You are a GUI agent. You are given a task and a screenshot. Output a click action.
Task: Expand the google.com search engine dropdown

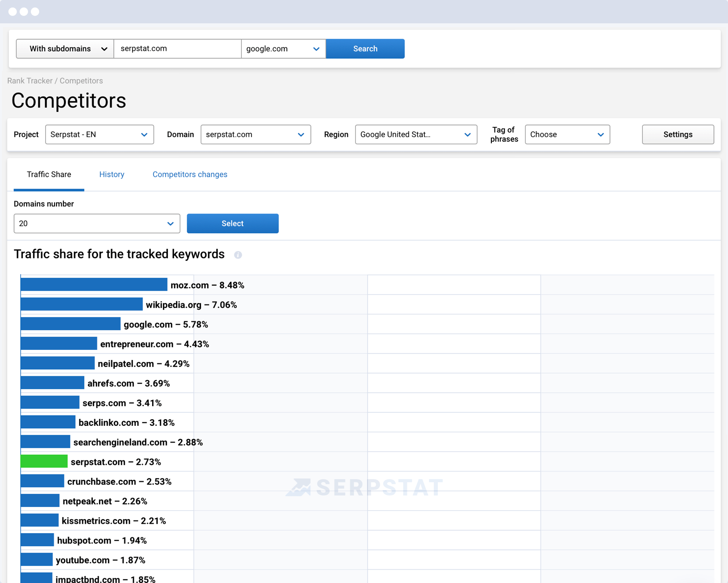point(283,49)
